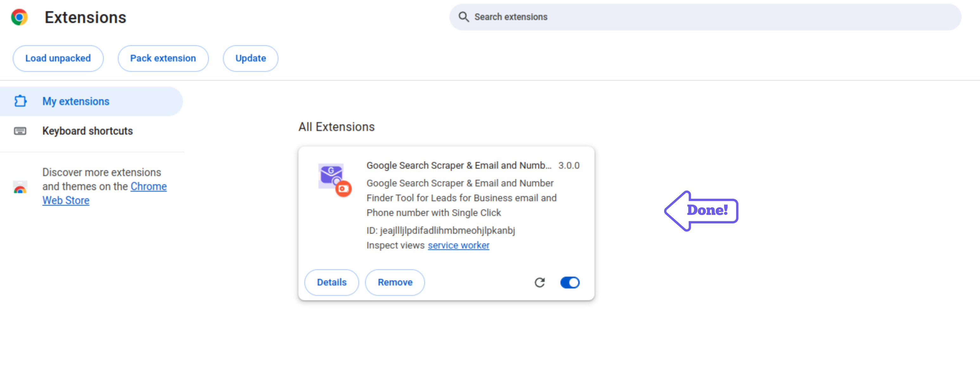The image size is (980, 381).
Task: Focus the Search extensions field
Action: coord(705,17)
